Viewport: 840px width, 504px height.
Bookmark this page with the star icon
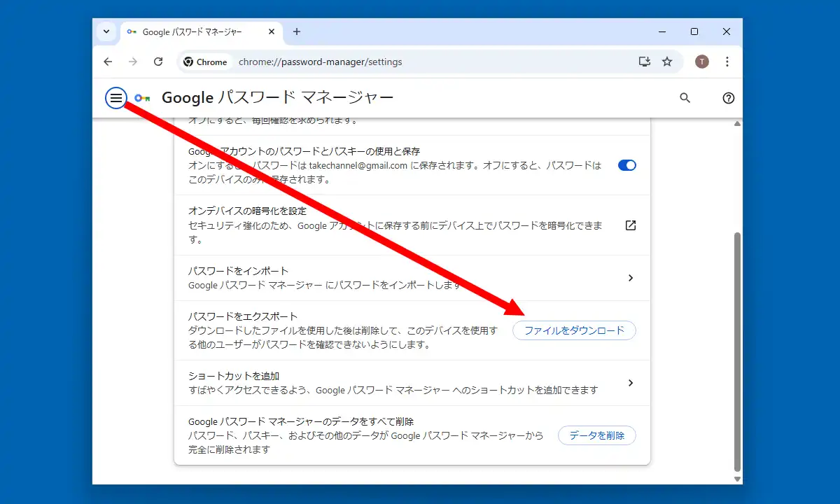667,62
